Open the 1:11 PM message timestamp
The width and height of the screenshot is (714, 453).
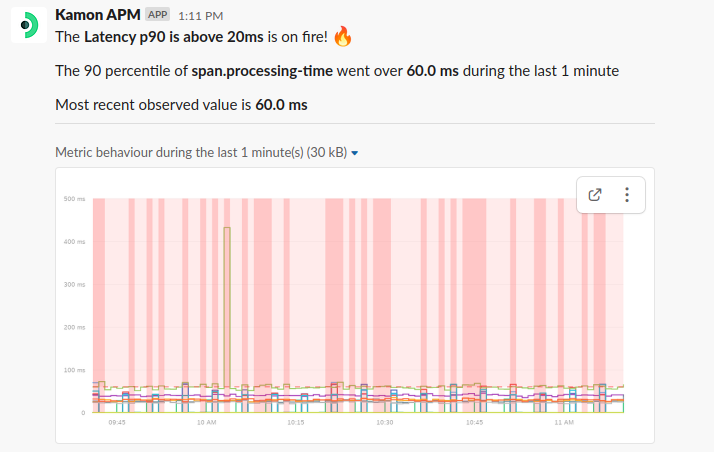tap(200, 16)
